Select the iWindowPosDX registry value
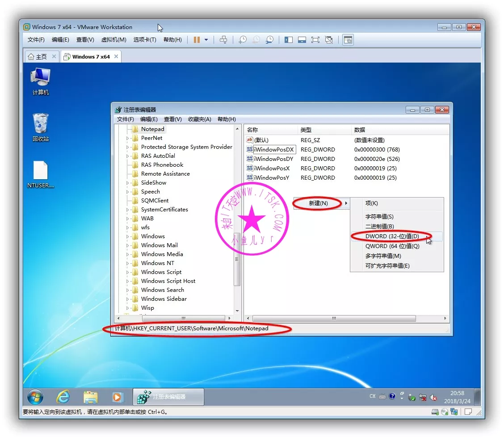This screenshot has width=504, height=438. pyautogui.click(x=273, y=150)
